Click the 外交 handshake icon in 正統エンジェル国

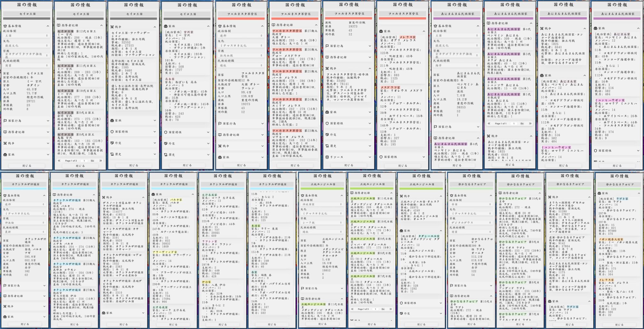coord(402,313)
